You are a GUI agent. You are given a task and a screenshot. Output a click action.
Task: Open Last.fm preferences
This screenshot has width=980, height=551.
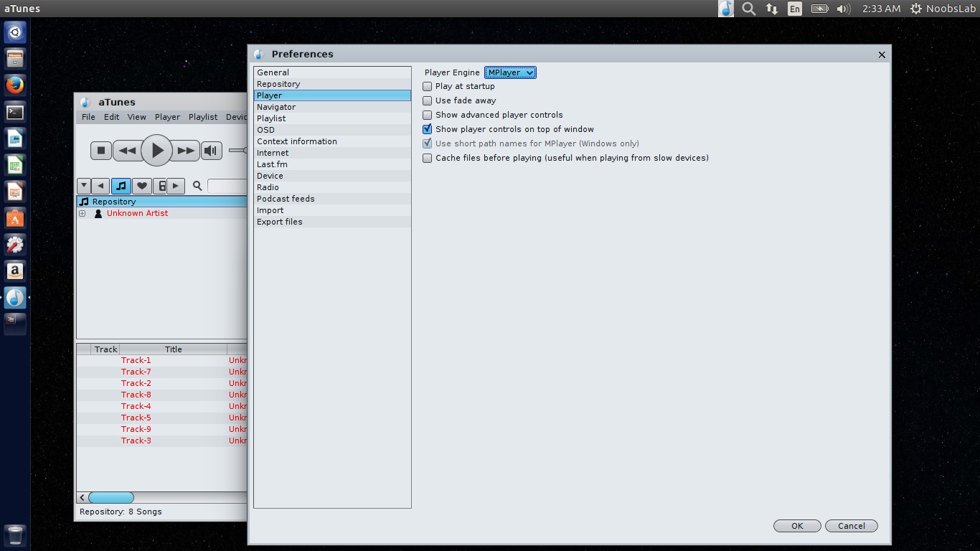click(332, 164)
